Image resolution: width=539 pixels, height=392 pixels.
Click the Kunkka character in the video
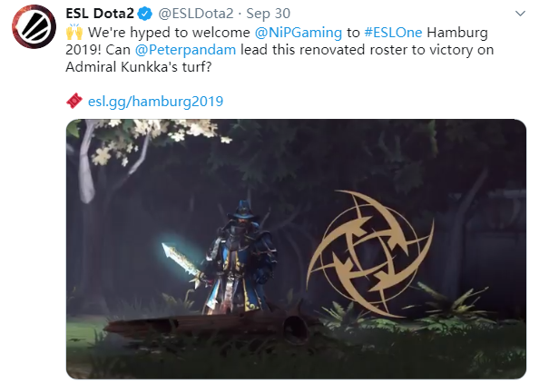coord(240,256)
